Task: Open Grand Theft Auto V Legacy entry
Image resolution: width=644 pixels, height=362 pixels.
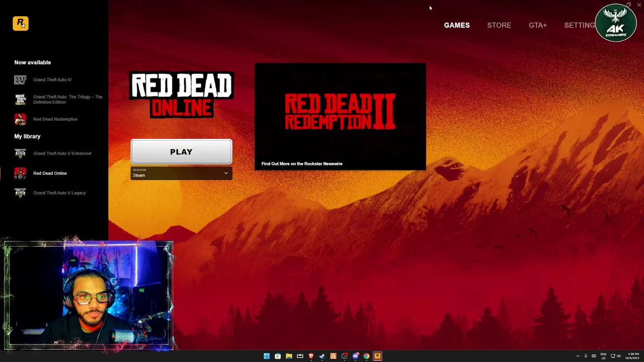Action: [x=58, y=193]
